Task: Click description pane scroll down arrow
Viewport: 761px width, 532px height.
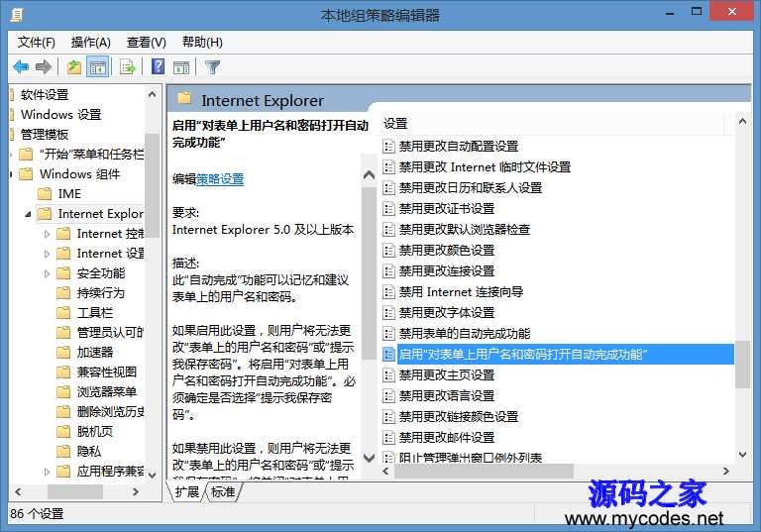Action: pos(370,458)
